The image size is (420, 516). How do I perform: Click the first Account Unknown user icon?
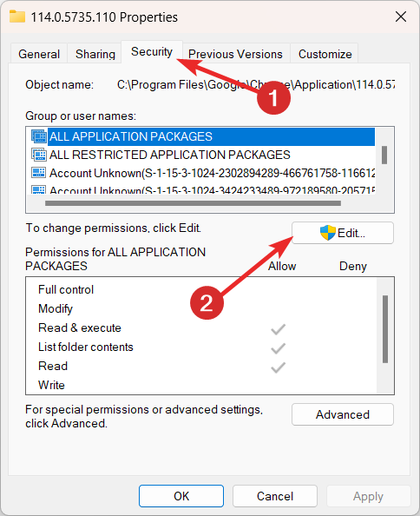(38, 173)
